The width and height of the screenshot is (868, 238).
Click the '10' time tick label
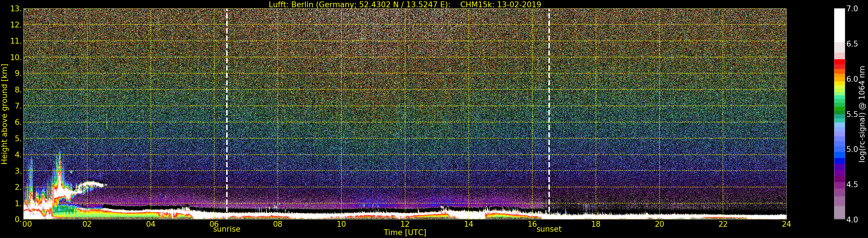click(341, 224)
